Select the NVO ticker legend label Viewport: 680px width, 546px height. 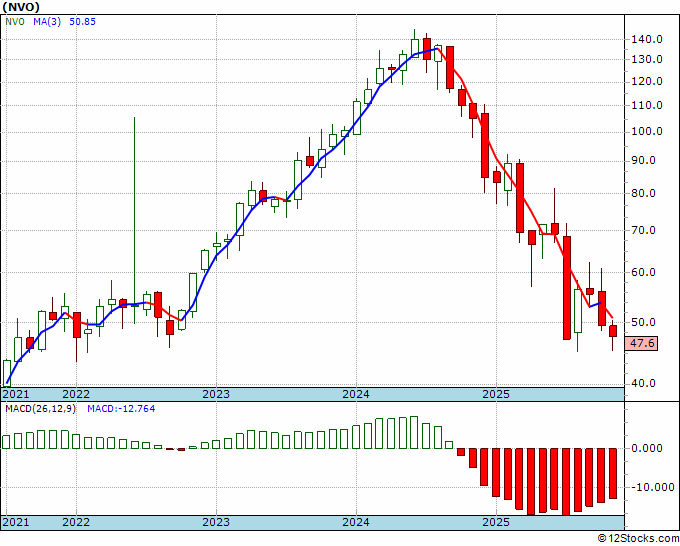(x=15, y=22)
